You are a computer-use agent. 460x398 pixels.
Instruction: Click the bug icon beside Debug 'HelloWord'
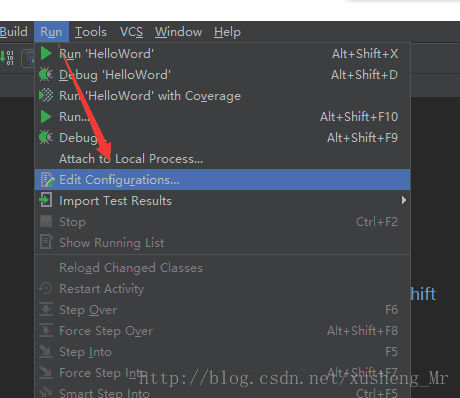click(46, 74)
